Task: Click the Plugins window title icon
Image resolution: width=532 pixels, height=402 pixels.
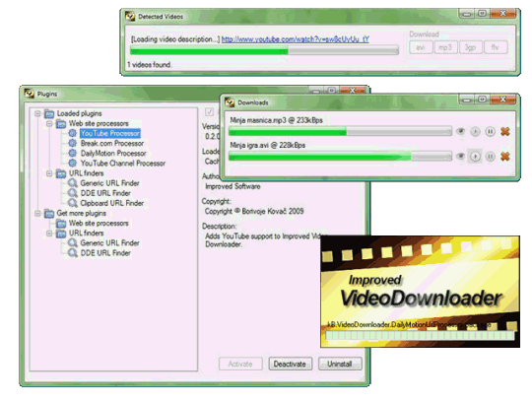Action: point(30,94)
